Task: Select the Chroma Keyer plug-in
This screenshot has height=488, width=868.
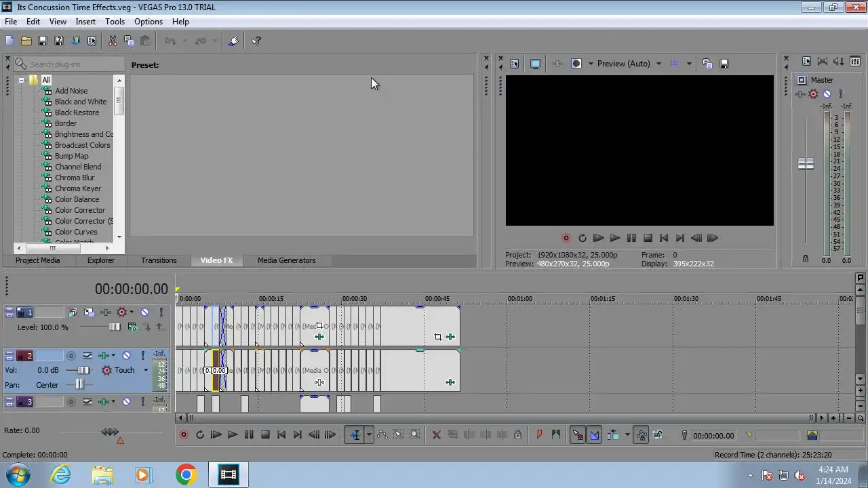Action: tap(78, 188)
